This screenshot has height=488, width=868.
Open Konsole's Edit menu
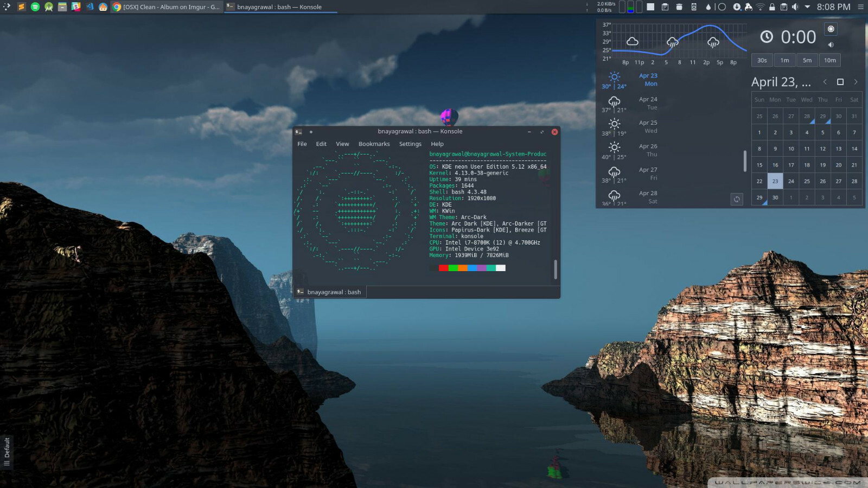(x=321, y=144)
